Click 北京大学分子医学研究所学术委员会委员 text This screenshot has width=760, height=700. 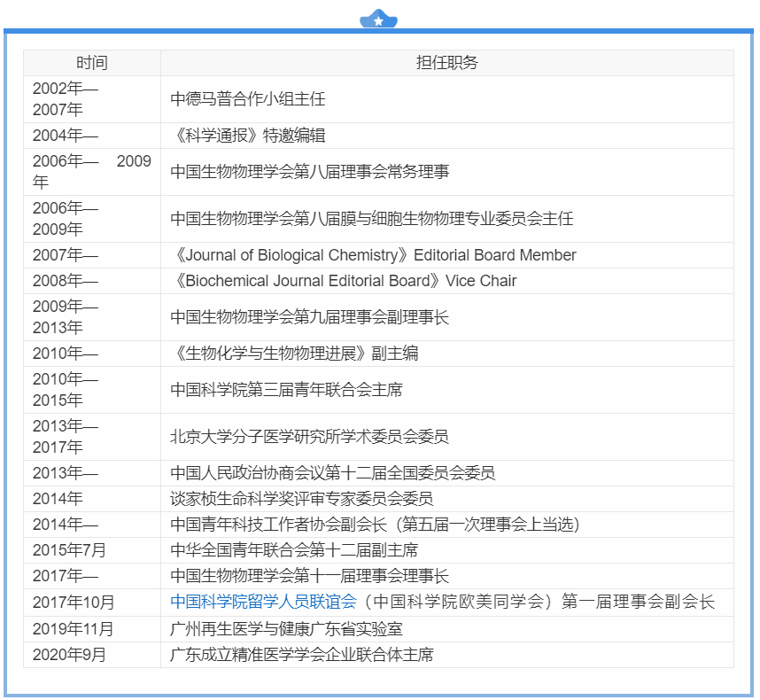310,437
